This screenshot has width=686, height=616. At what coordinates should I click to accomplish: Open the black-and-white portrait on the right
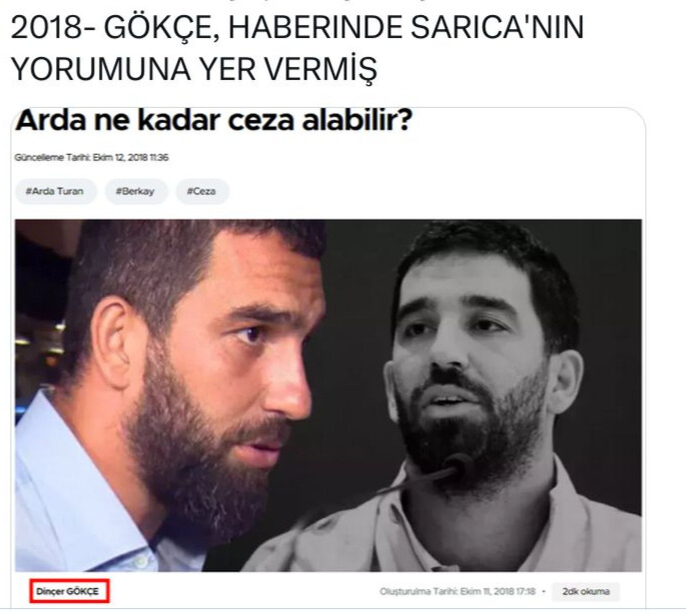click(x=484, y=395)
